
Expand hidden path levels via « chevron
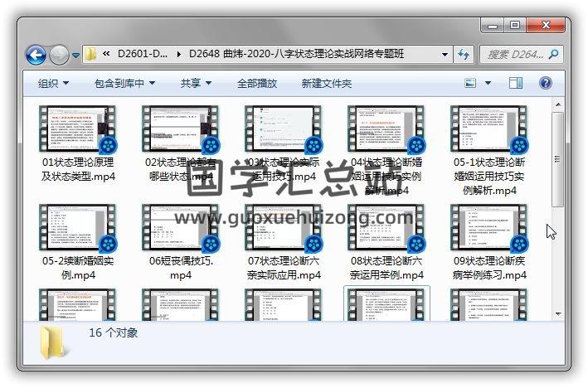[x=106, y=54]
